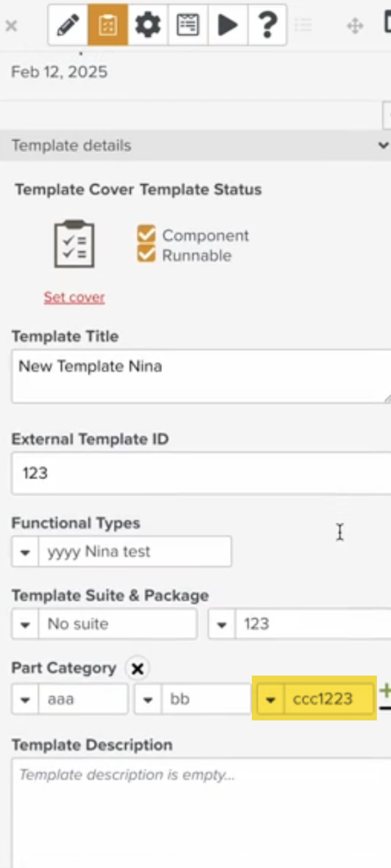
Task: Open the question mark help icon
Action: pyautogui.click(x=267, y=25)
